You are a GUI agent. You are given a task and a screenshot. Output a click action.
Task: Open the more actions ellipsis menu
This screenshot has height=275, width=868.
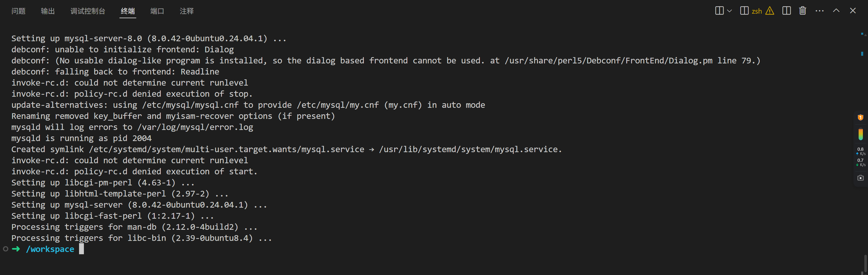pyautogui.click(x=819, y=11)
